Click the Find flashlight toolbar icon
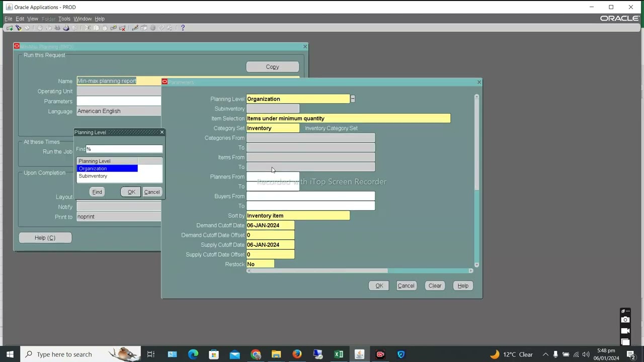644x362 pixels. click(19, 28)
